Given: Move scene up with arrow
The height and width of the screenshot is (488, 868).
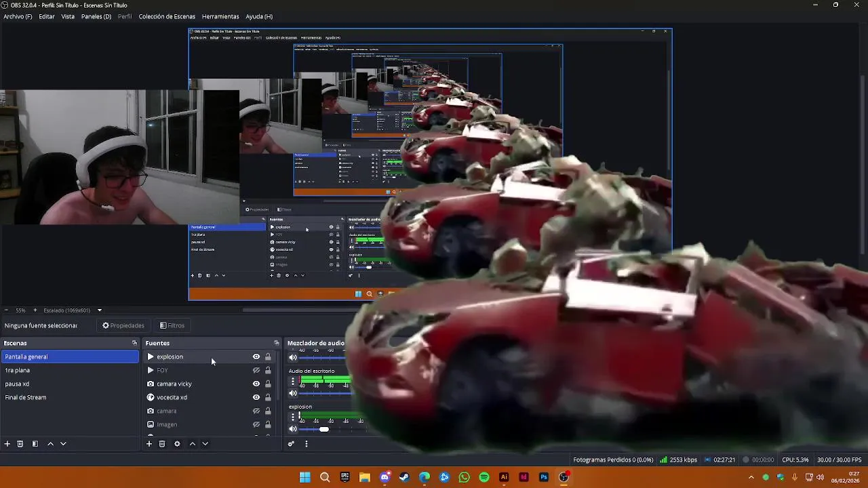Looking at the screenshot, I should 50,444.
